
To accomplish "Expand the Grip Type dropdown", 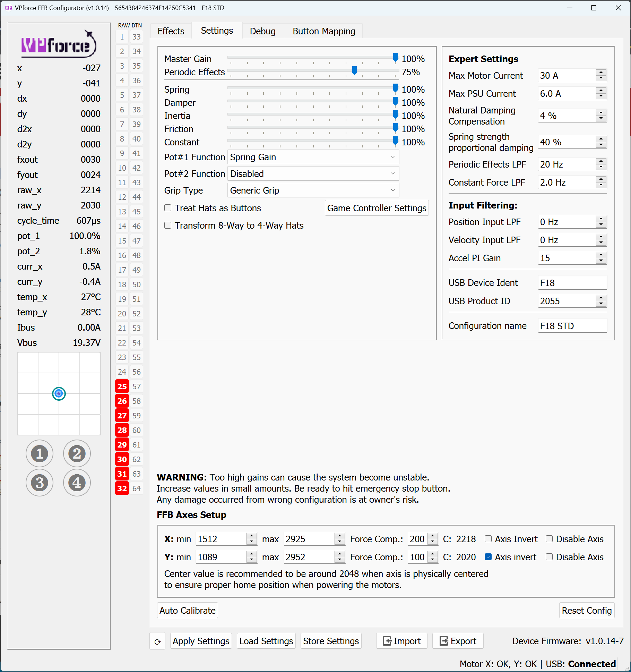I will click(313, 190).
